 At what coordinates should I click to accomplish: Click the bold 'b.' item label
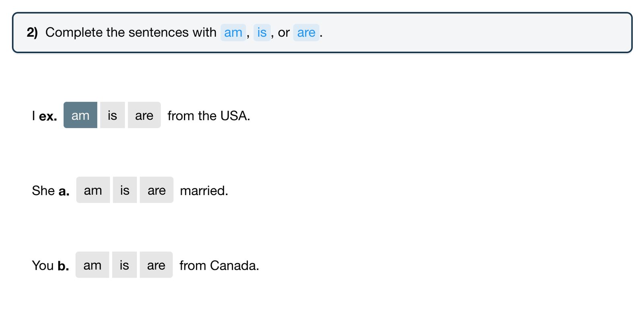63,266
